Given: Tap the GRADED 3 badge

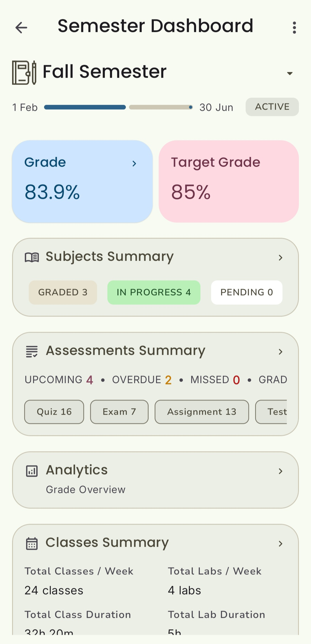Looking at the screenshot, I should (x=63, y=292).
